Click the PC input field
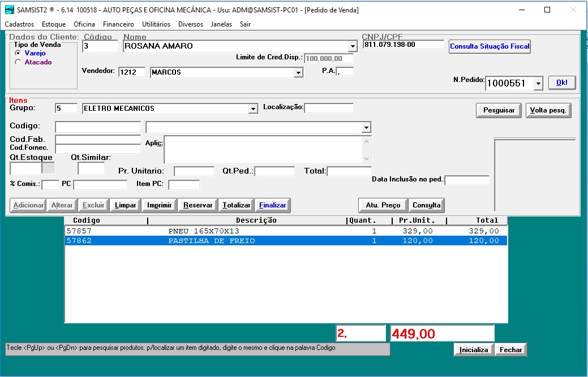This screenshot has height=377, width=588. (x=100, y=185)
